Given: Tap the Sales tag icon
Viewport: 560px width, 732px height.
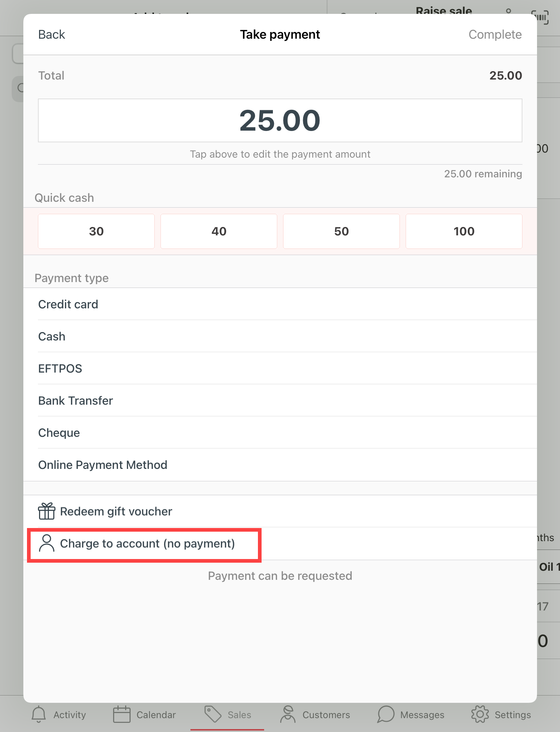Looking at the screenshot, I should pos(213,714).
